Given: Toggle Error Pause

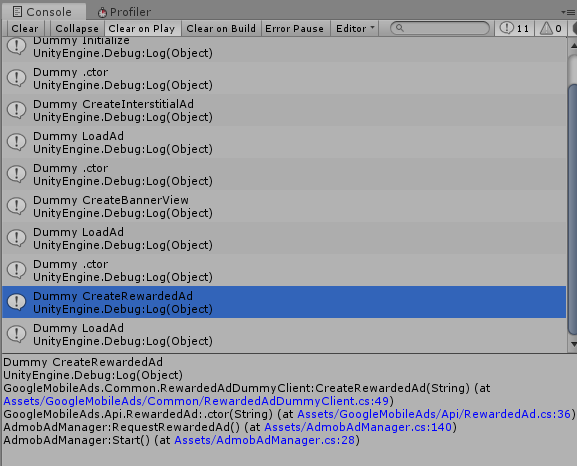Looking at the screenshot, I should (x=294, y=28).
